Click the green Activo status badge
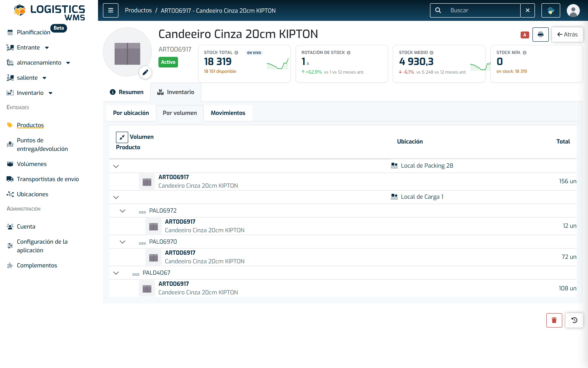Screen dimensions: 588x368 pyautogui.click(x=168, y=62)
